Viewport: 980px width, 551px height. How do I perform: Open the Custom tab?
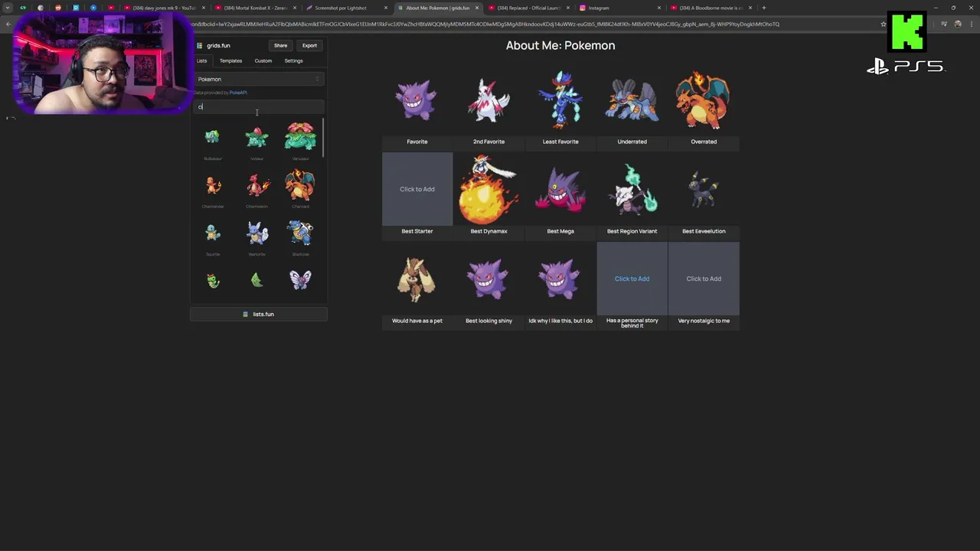tap(263, 60)
